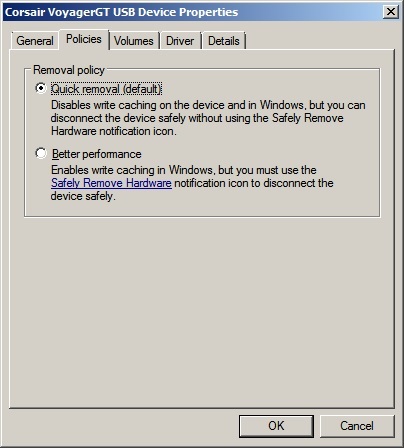Click the Corsair VoyagerGT title bar

pos(193,12)
